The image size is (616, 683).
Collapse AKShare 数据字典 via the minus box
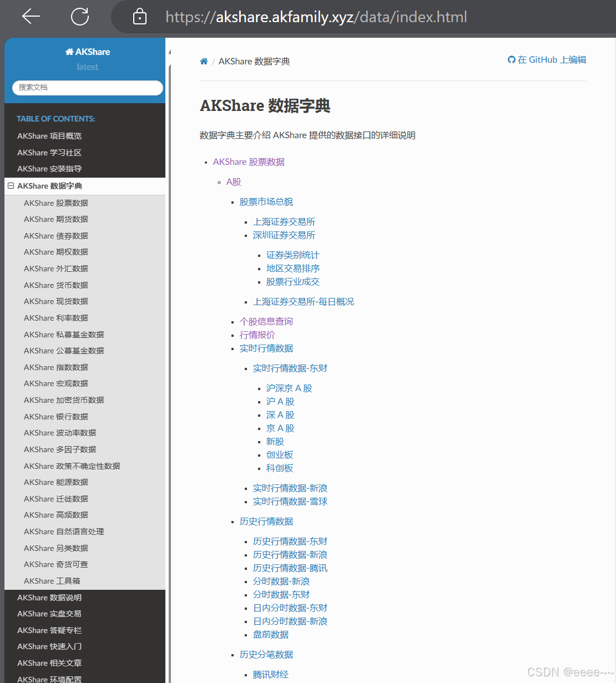11,185
